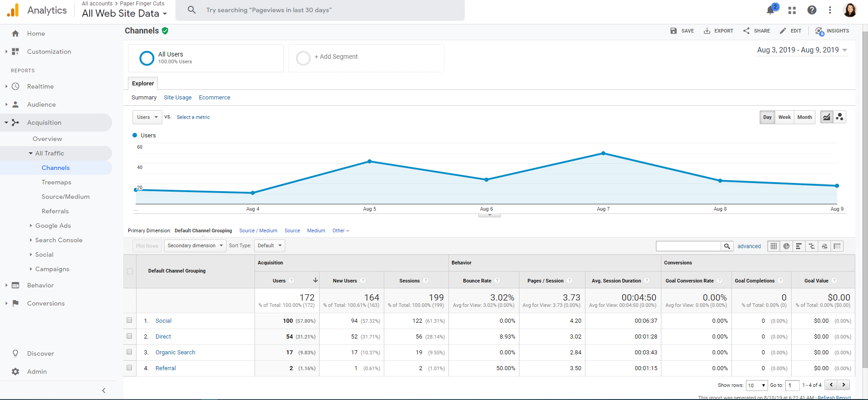
Task: Select the Week graph interval
Action: click(x=784, y=117)
